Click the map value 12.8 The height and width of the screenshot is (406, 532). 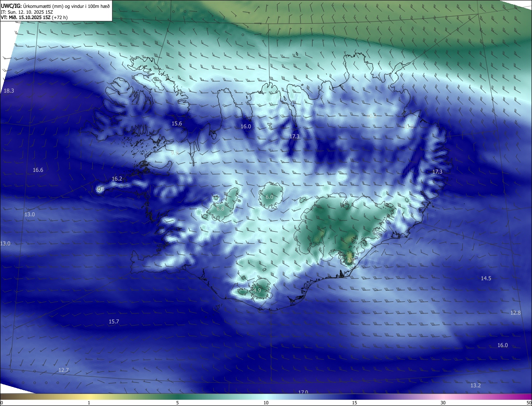[x=515, y=313]
